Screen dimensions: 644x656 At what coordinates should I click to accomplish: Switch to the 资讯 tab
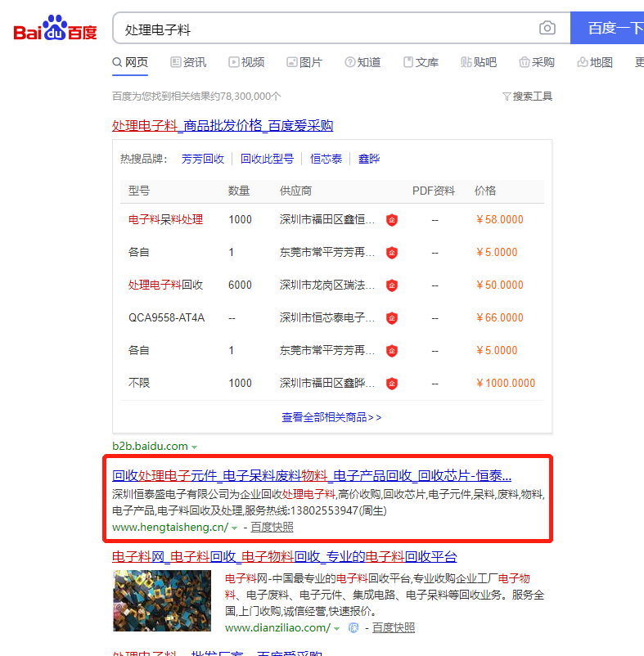tap(188, 62)
